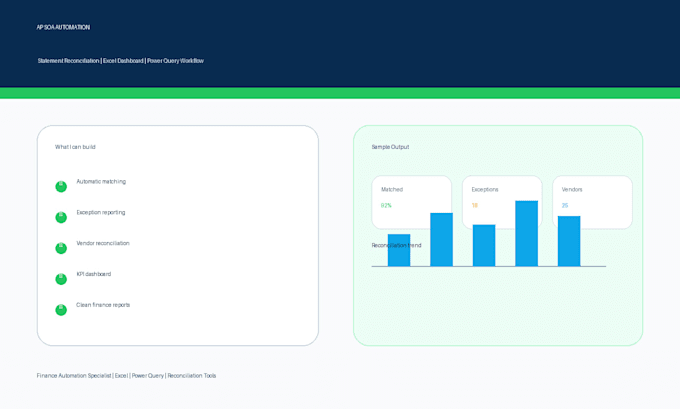Viewport: 680px width, 409px height.
Task: Click the green bullet beside Automatic matching
Action: tap(61, 187)
